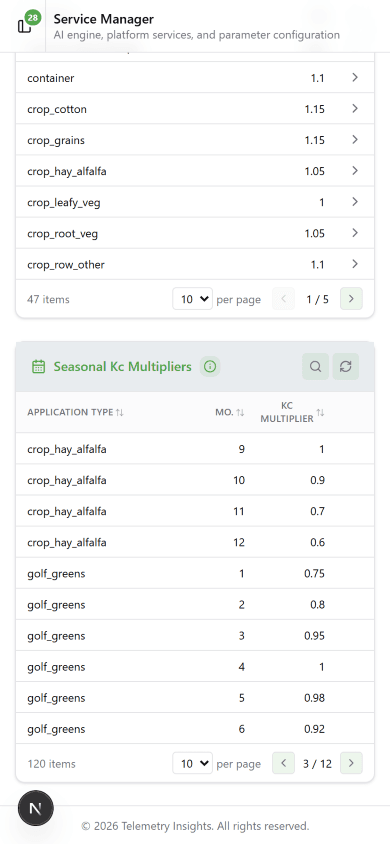Click the 0.92 Kc multiplier value
390x844 pixels.
[x=314, y=729]
